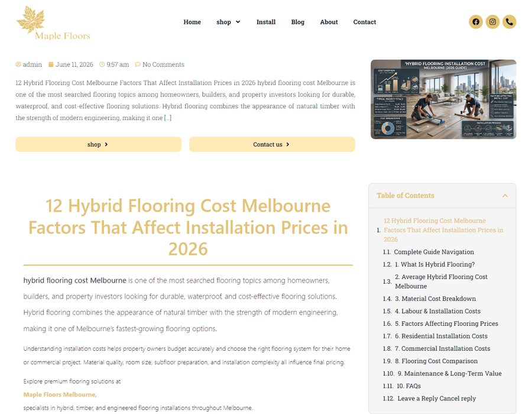Click the June 11, 2026 date link
Image resolution: width=532 pixels, height=414 pixels.
(x=74, y=64)
